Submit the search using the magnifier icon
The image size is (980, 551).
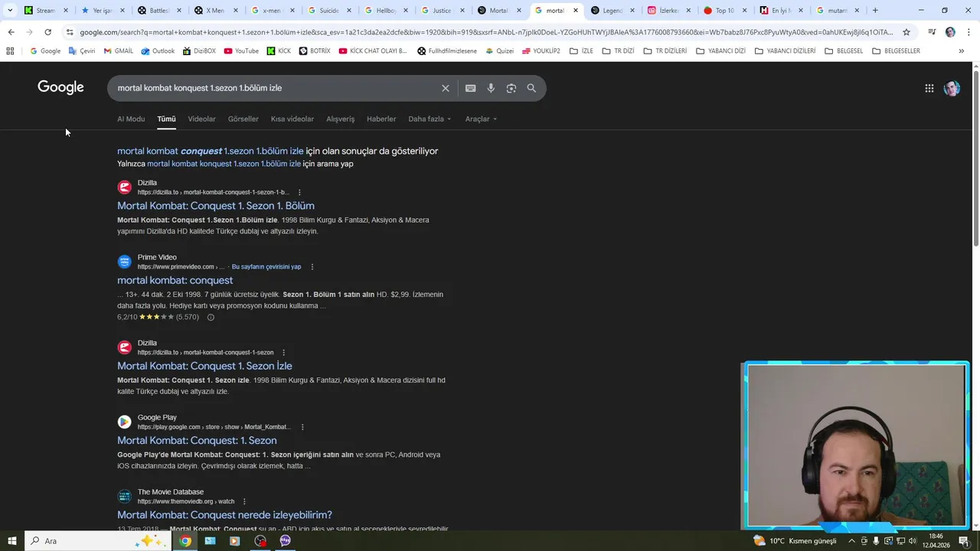531,88
